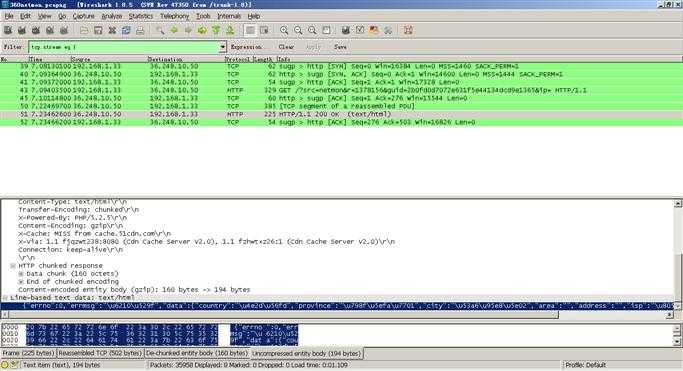The height and width of the screenshot is (371, 683).
Task: Zoom in packet text icon
Action: click(x=284, y=30)
